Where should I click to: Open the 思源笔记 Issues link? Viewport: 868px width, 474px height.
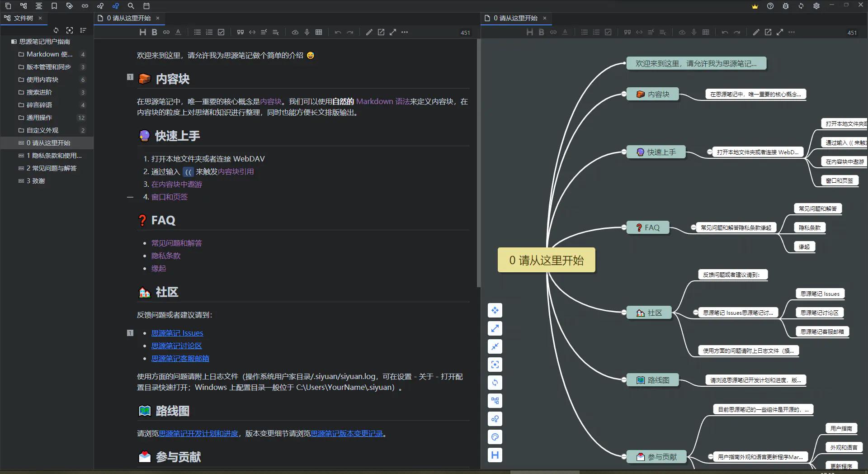[177, 333]
